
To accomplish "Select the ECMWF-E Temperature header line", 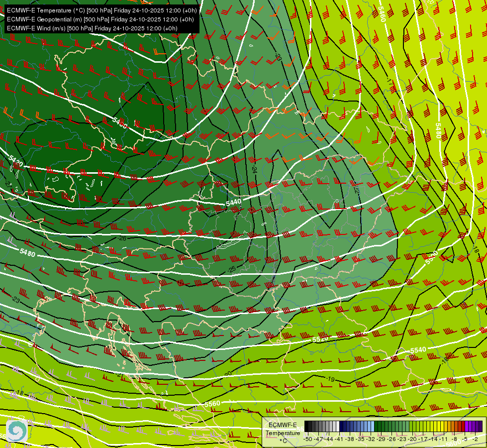I will click(102, 10).
